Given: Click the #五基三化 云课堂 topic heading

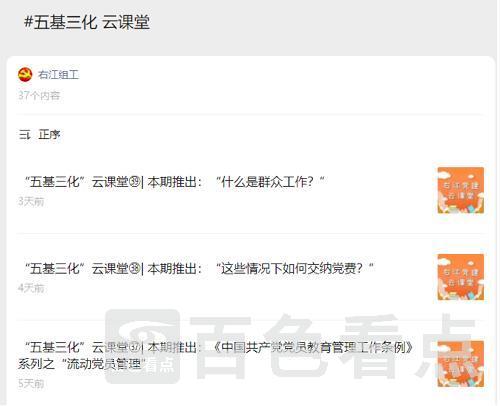Looking at the screenshot, I should pos(87,23).
